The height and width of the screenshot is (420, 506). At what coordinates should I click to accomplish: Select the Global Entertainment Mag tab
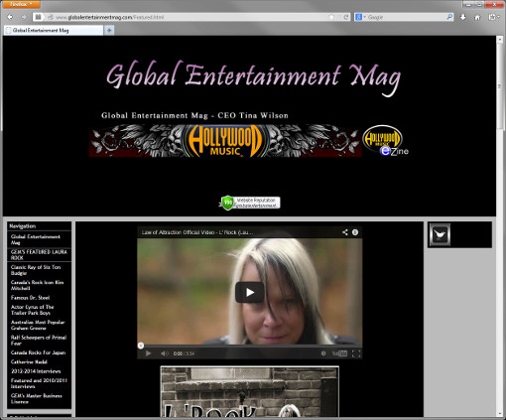pyautogui.click(x=53, y=31)
